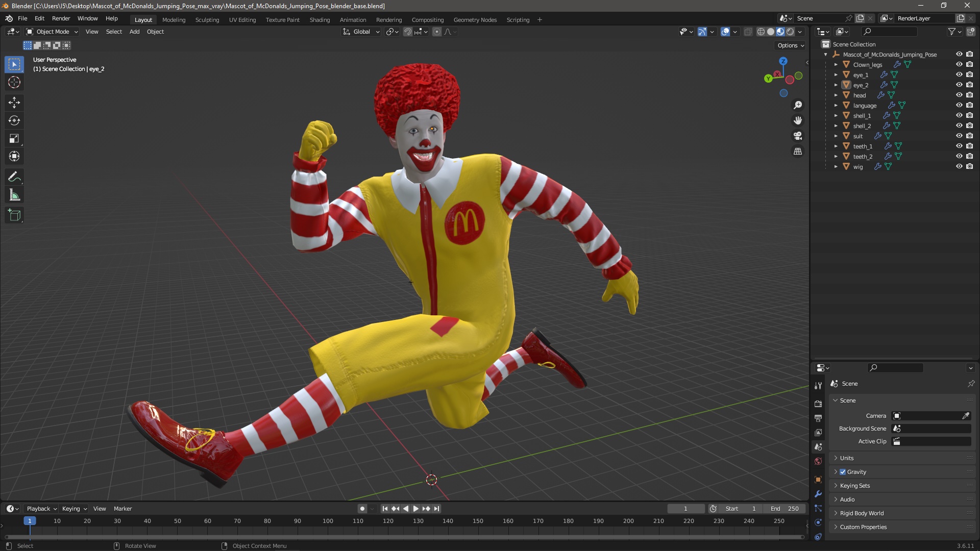
Task: Toggle auto keying record button
Action: coord(362,509)
